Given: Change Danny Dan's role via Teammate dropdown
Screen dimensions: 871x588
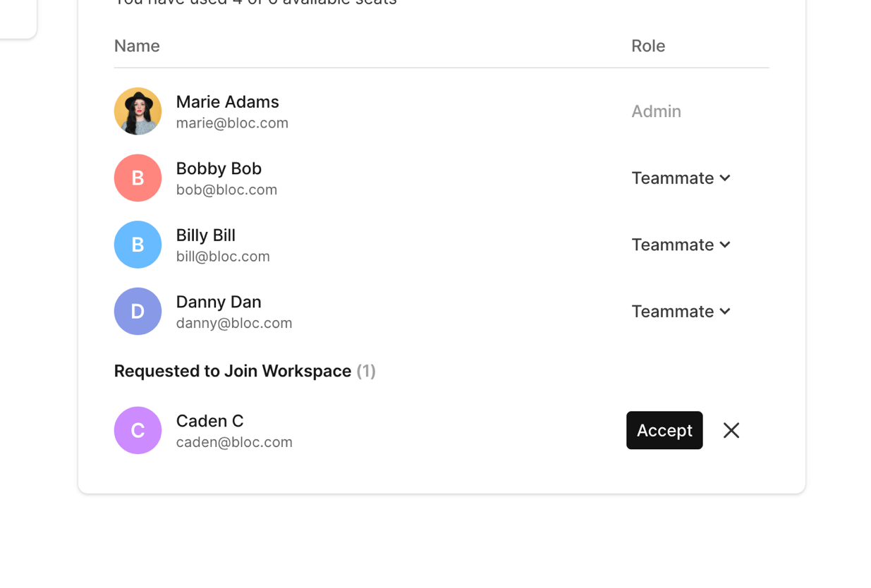Looking at the screenshot, I should [x=681, y=311].
